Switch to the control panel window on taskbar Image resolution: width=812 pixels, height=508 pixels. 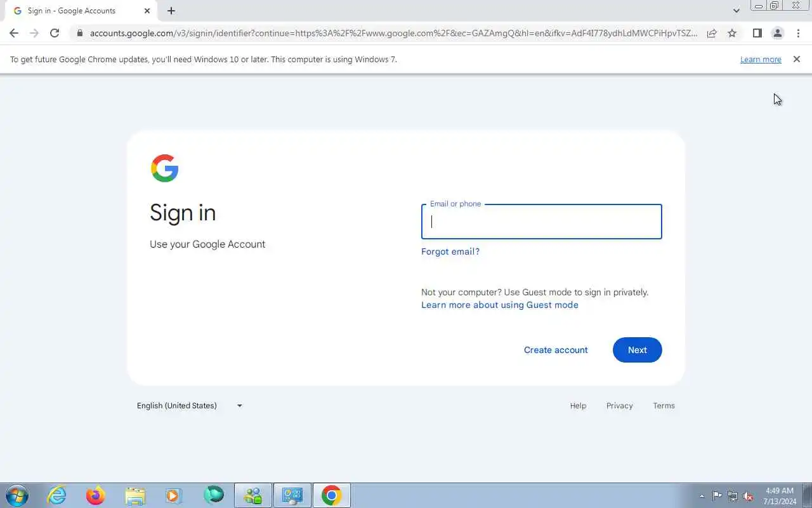(292, 495)
